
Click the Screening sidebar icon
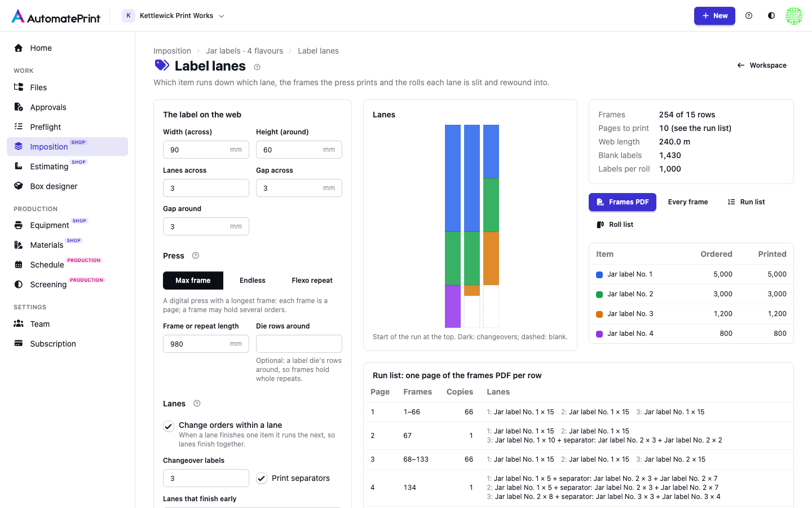click(19, 284)
